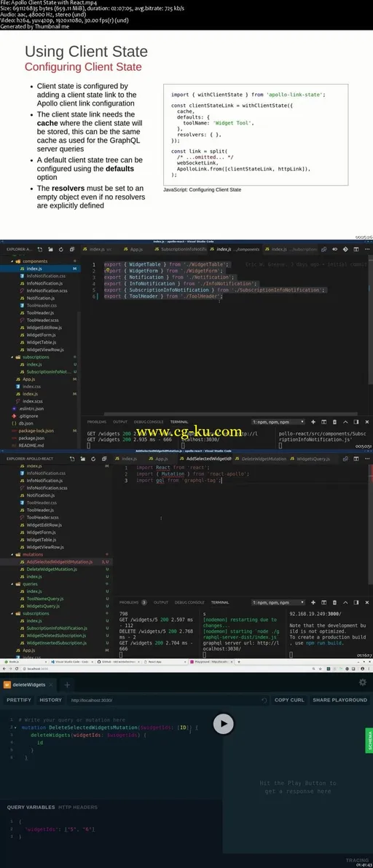Run the mutation with the Playground play button
Screen dimensions: 373x868
[224, 723]
